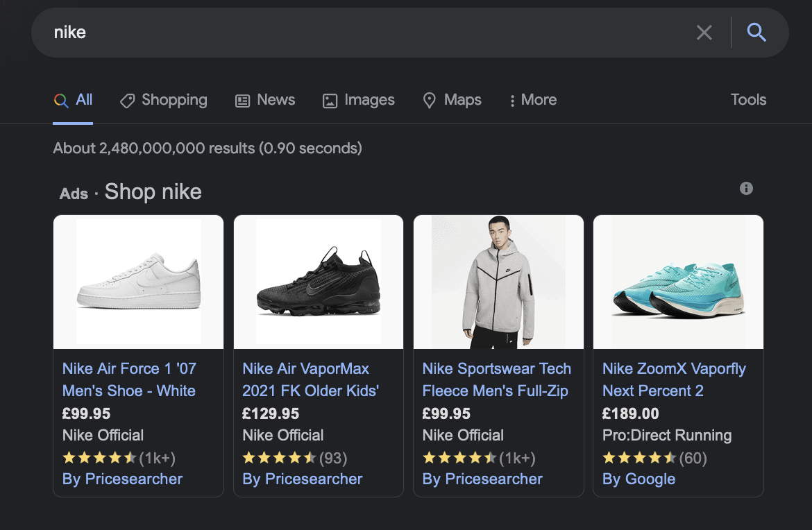Open Nike Air VaporMax 2021 FK link
Image resolution: width=812 pixels, height=530 pixels.
coord(311,379)
